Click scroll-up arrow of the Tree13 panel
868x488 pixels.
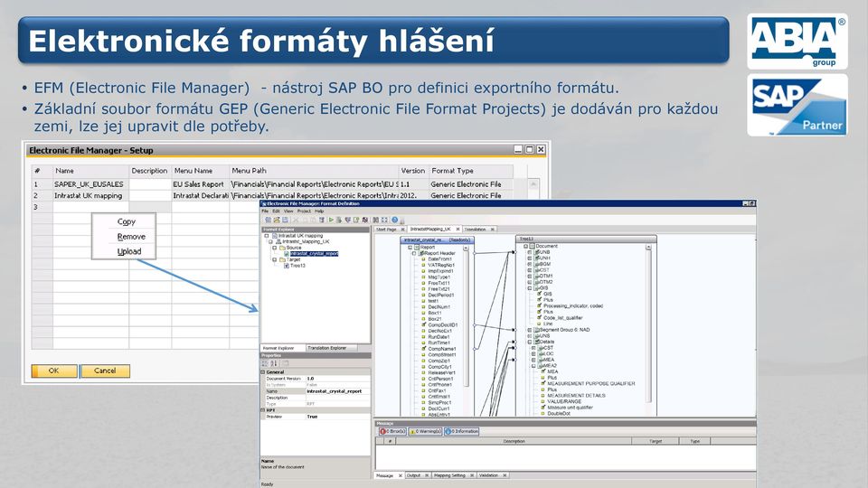(x=649, y=247)
